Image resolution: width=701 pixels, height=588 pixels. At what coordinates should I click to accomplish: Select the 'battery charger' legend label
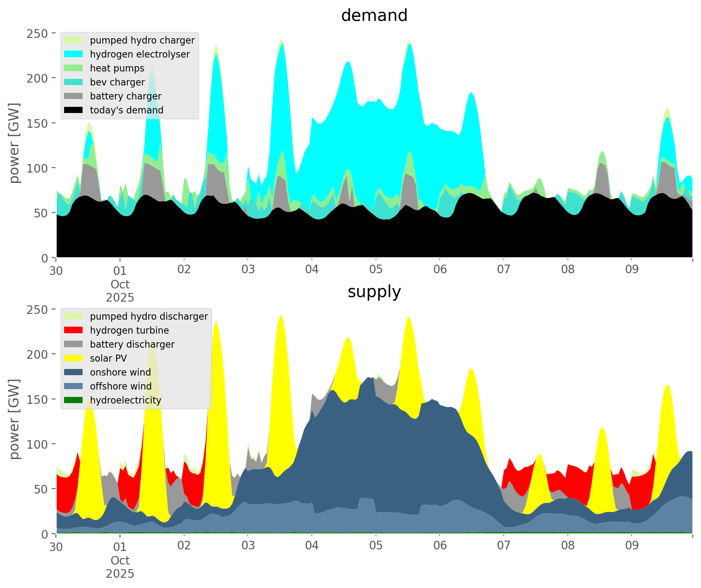(x=125, y=96)
